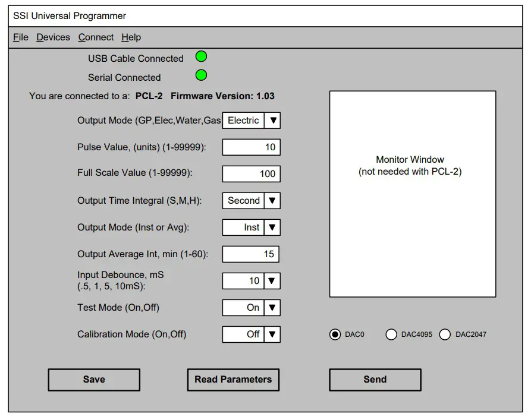The image size is (531, 420).
Task: Click the Send button
Action: coord(375,380)
